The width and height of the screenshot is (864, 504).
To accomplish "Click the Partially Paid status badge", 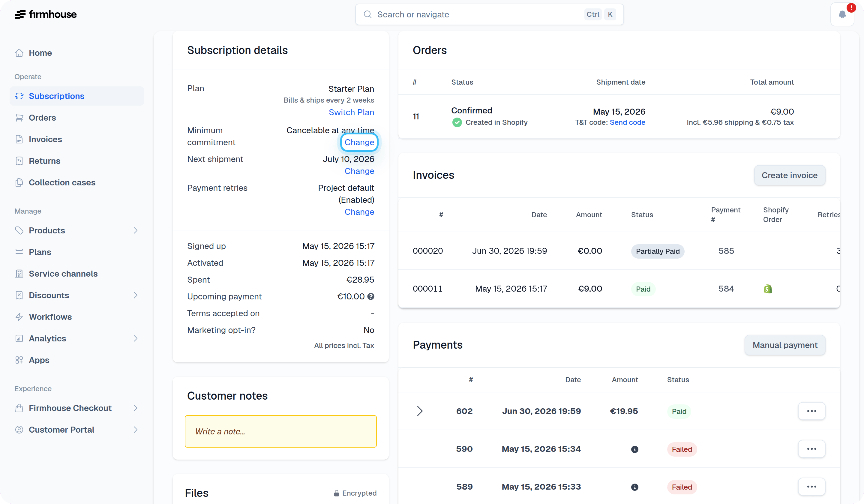I will pos(658,251).
